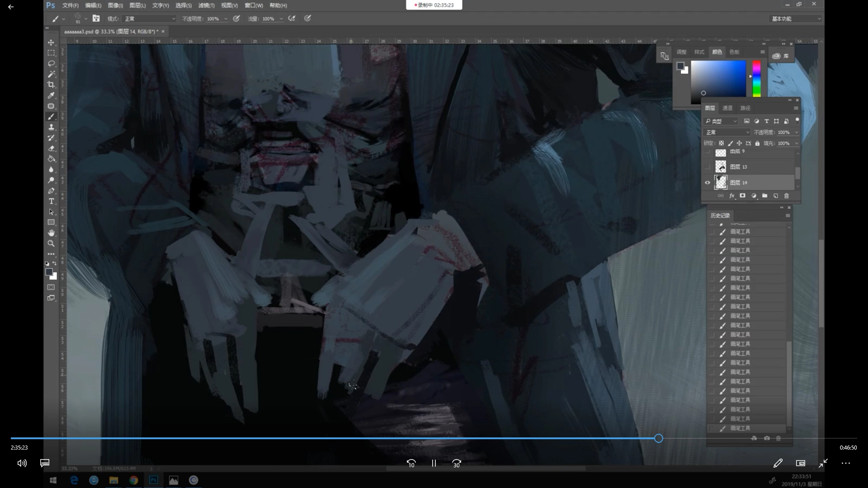This screenshot has height=488, width=868.
Task: Select the Hand tool
Action: 51,233
